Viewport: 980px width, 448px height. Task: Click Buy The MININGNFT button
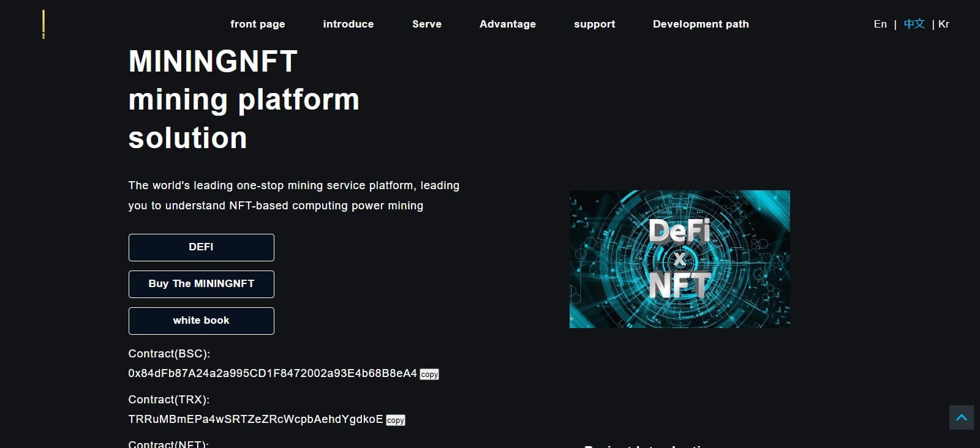pyautogui.click(x=201, y=284)
